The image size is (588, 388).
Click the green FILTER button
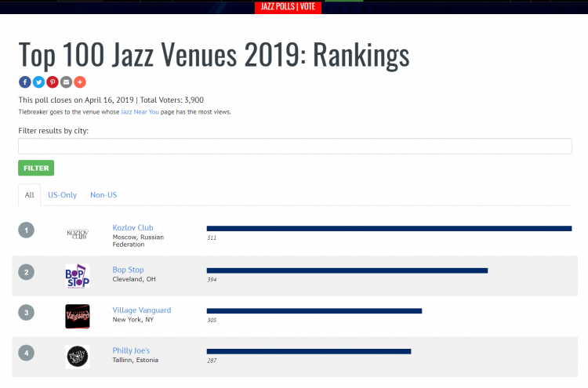pyautogui.click(x=36, y=168)
